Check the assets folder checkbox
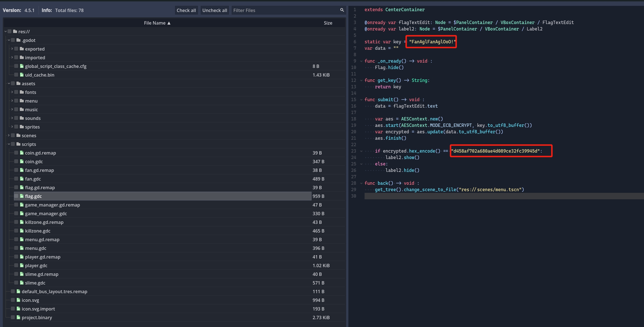Screen dimensions: 644x327 coord(13,83)
